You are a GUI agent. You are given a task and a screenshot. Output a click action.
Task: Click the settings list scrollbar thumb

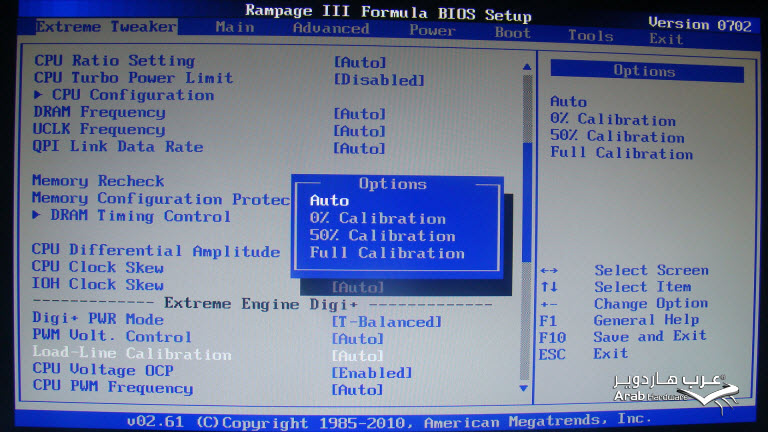[527, 201]
